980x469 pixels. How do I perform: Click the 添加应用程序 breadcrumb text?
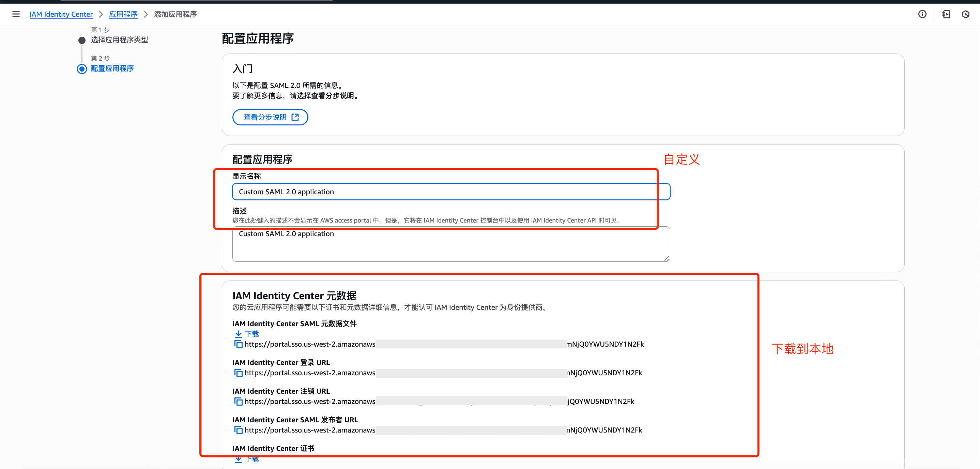tap(175, 14)
